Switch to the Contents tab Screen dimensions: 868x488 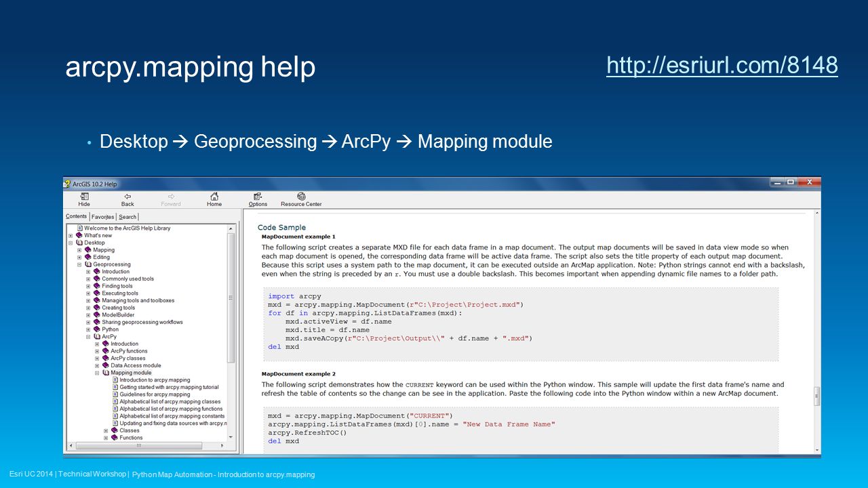pyautogui.click(x=77, y=216)
